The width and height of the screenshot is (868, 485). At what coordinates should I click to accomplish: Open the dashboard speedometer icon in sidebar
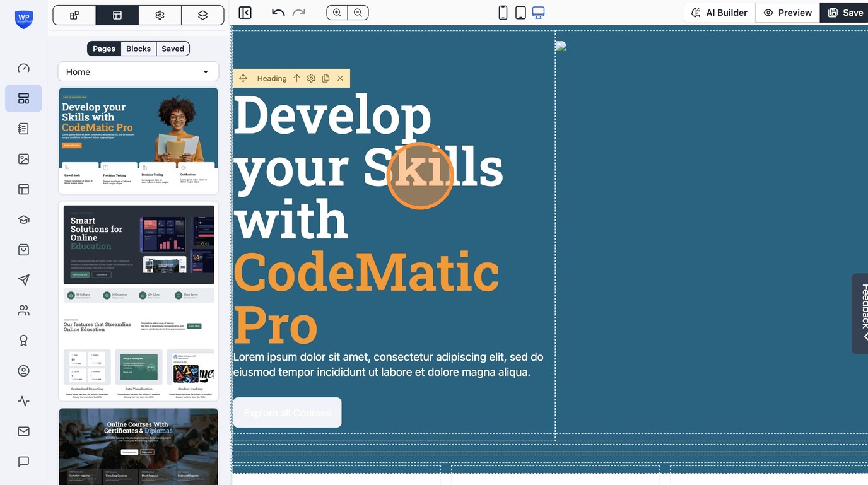click(x=23, y=68)
